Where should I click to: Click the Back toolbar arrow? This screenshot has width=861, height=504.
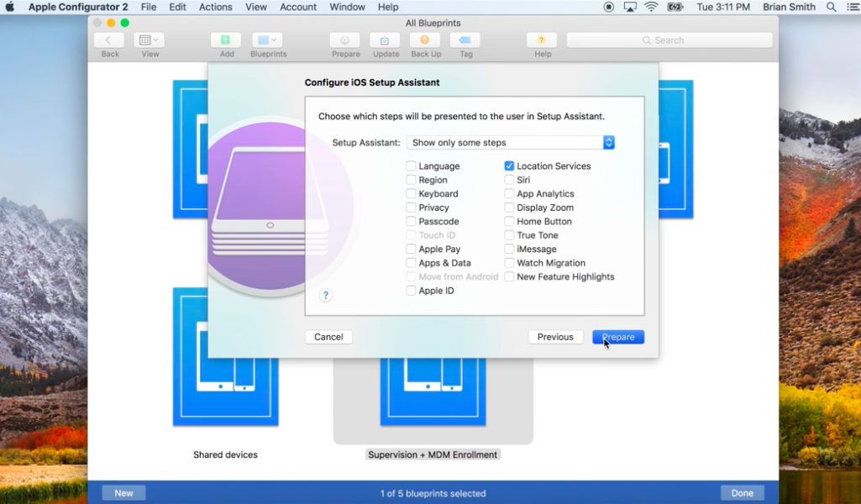[108, 40]
